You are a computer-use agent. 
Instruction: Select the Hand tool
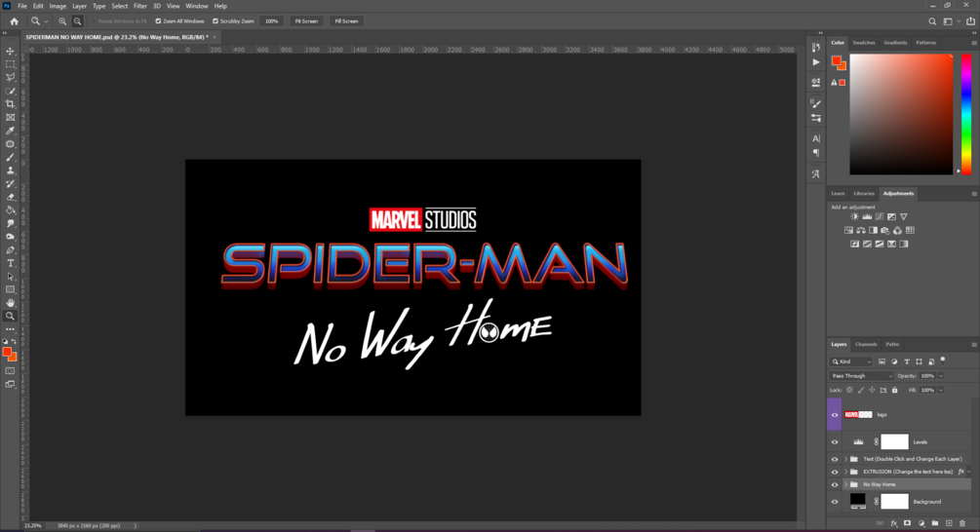pos(10,303)
